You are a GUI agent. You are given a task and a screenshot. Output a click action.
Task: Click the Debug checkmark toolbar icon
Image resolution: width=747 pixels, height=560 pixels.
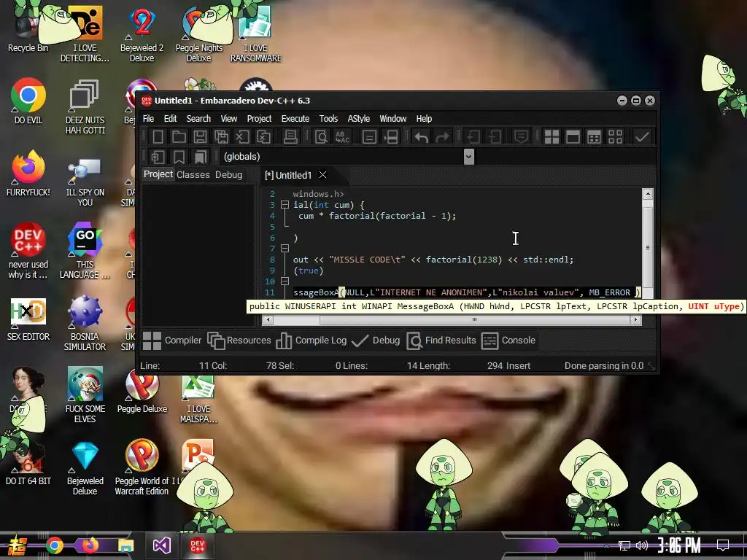642,137
